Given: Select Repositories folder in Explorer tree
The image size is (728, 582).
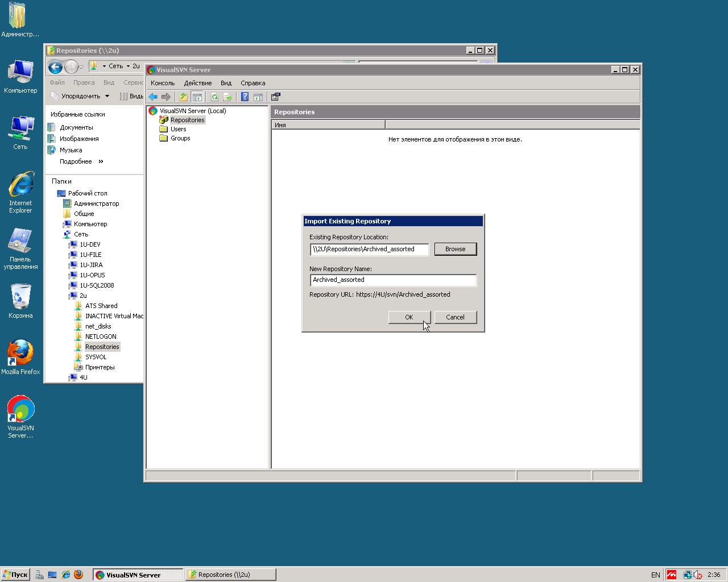Looking at the screenshot, I should pos(102,347).
